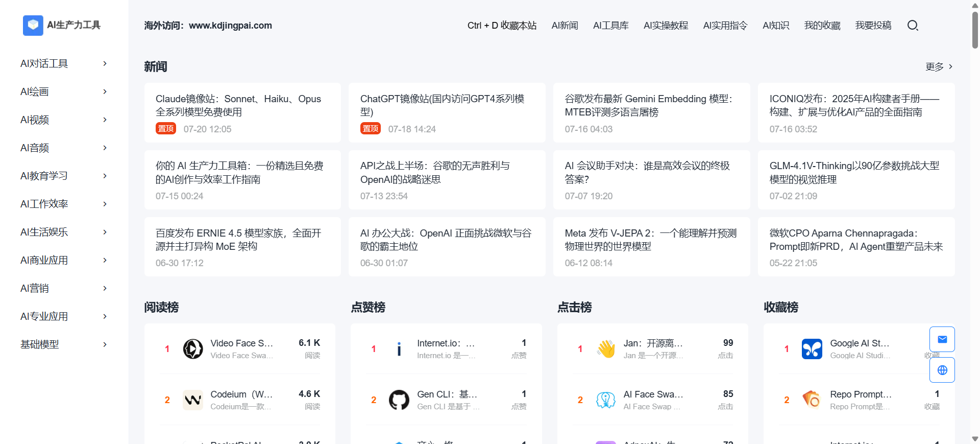The image size is (980, 444).
Task: Click AI绘画 sidebar label
Action: [35, 91]
